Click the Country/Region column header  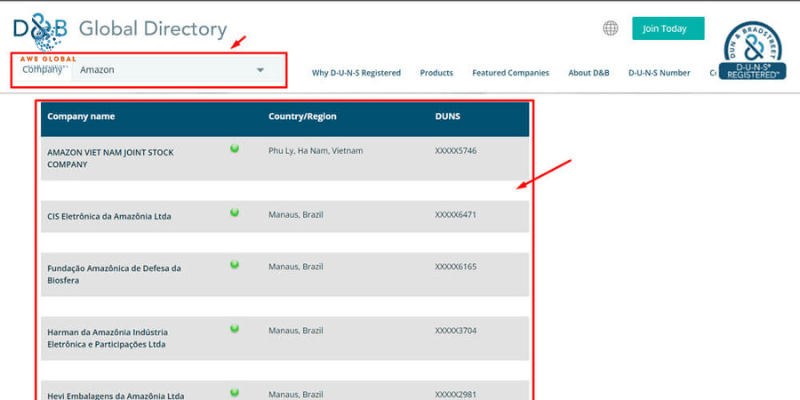tap(302, 116)
